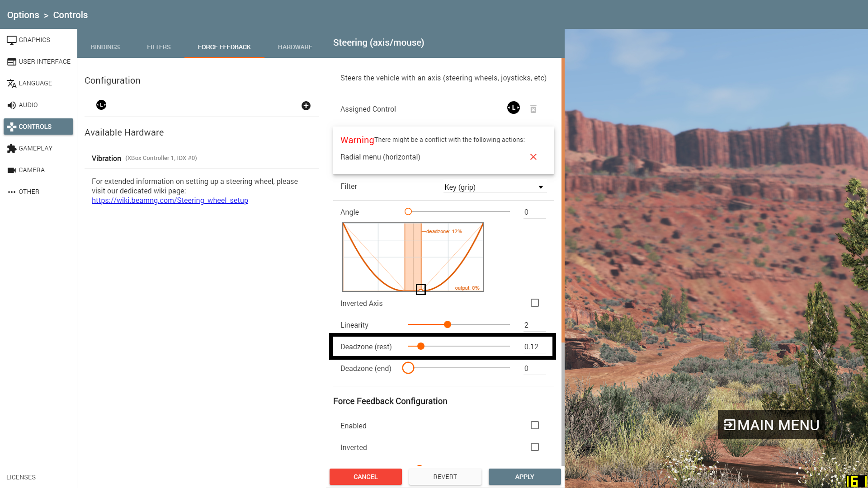The image size is (868, 488).
Task: Open Licenses at sidebar bottom
Action: 21,477
